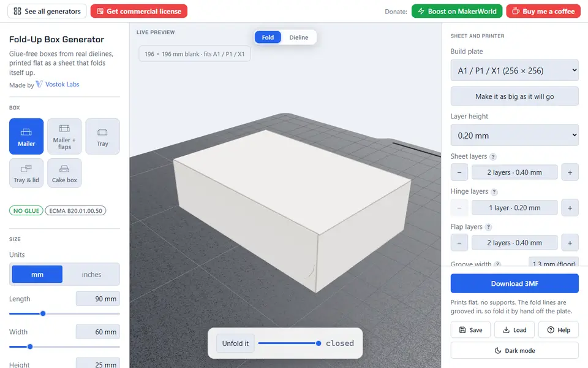Click the 196 × 196 mm blank info label
Screen dimensions: 588x368
(x=195, y=54)
